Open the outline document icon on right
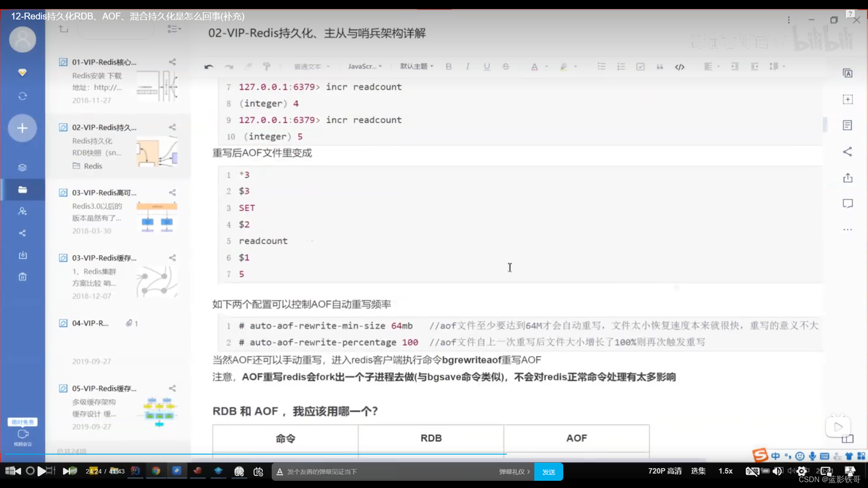 click(848, 125)
